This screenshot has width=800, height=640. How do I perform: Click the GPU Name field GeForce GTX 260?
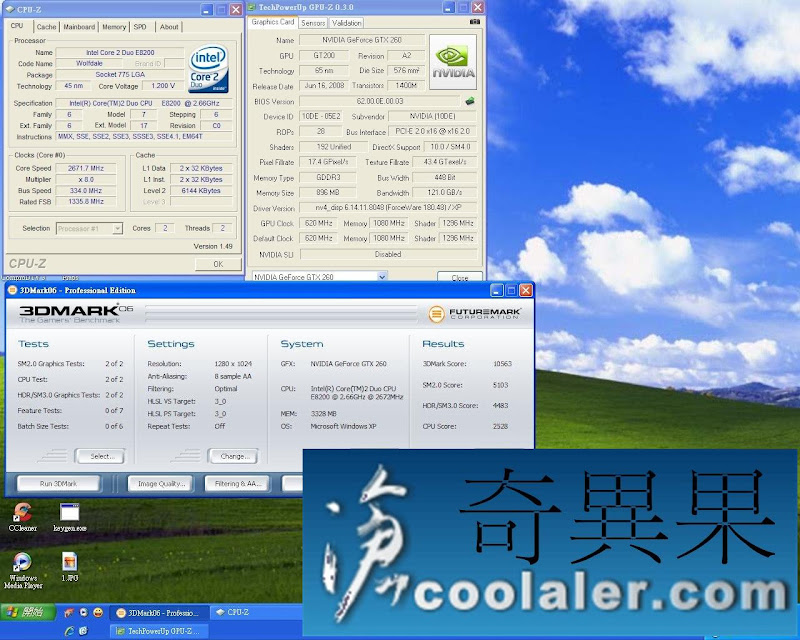(362, 40)
